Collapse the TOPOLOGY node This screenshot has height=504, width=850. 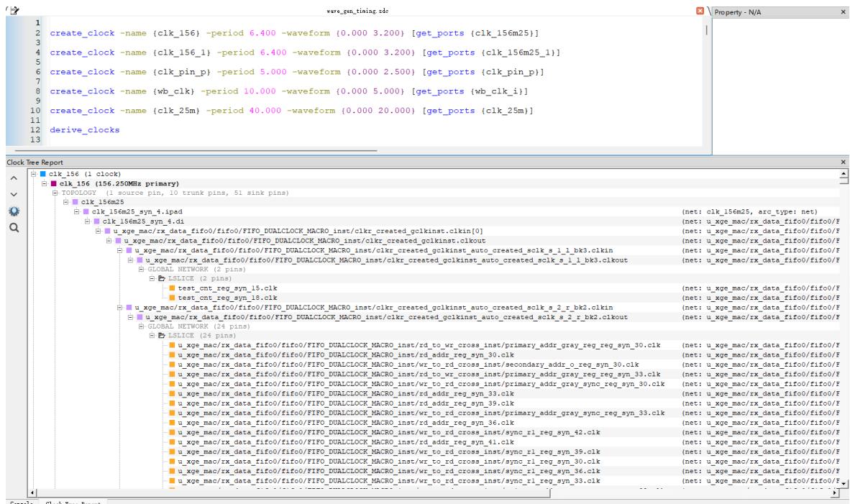[55, 193]
